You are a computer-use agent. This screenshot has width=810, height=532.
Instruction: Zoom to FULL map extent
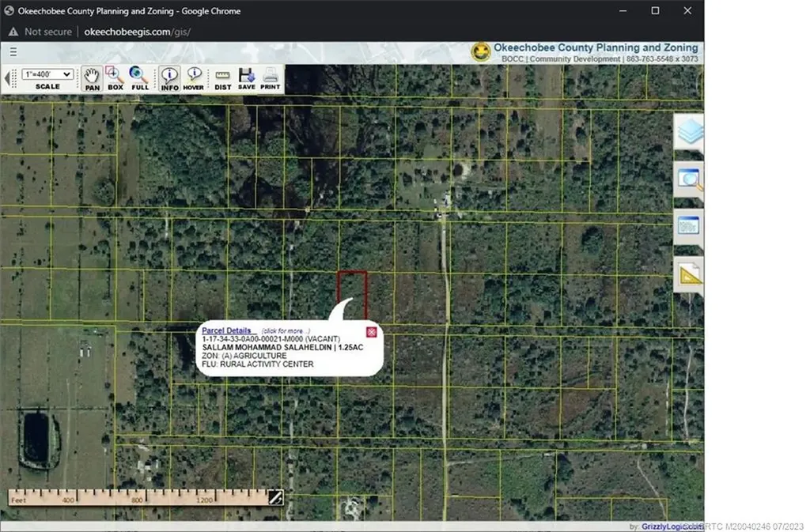click(139, 78)
